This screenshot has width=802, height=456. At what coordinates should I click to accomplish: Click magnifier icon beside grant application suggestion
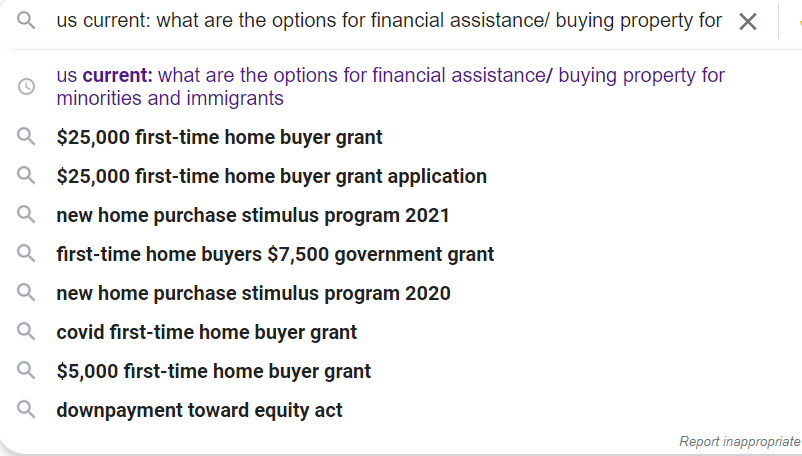point(26,176)
